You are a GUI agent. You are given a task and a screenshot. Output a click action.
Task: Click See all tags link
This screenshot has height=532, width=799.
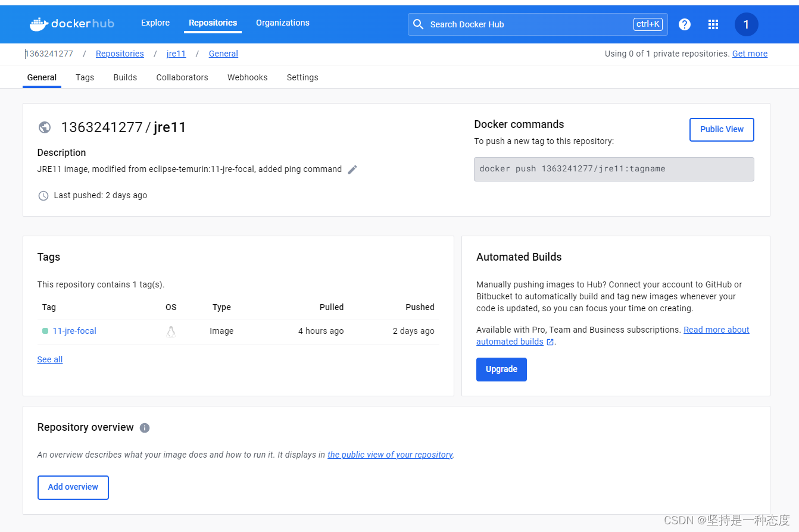50,359
